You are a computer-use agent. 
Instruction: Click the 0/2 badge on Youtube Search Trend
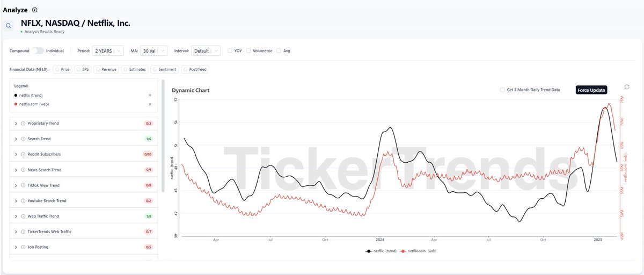click(x=149, y=201)
